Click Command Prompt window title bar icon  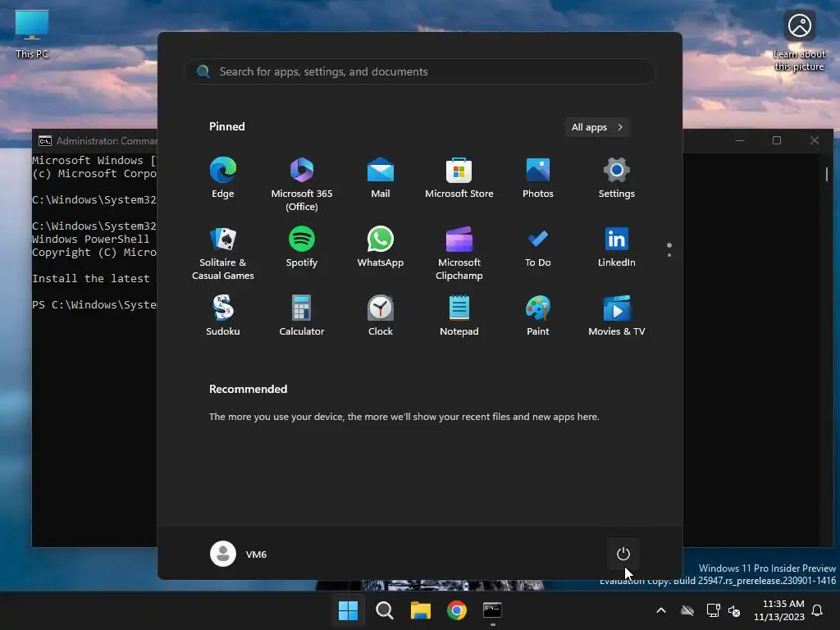45,141
